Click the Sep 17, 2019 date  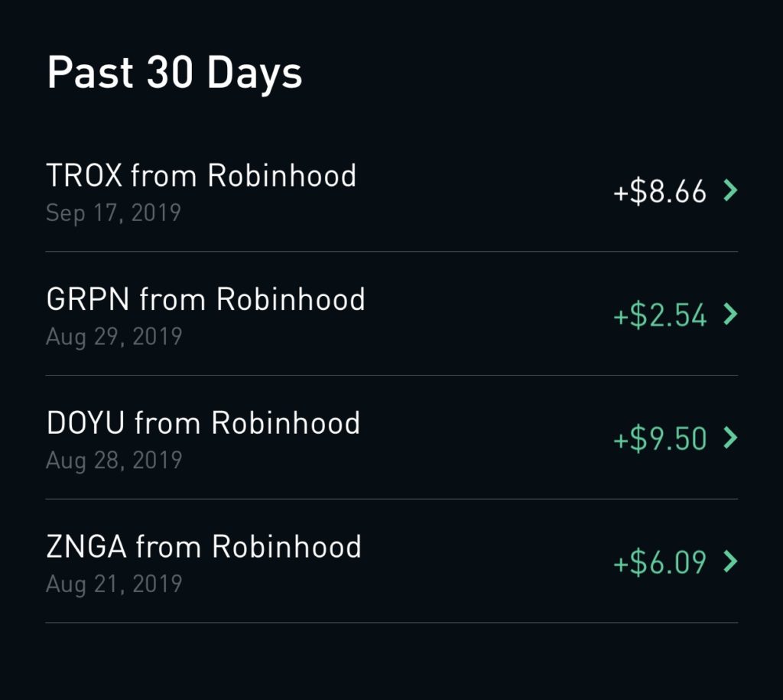click(x=113, y=213)
